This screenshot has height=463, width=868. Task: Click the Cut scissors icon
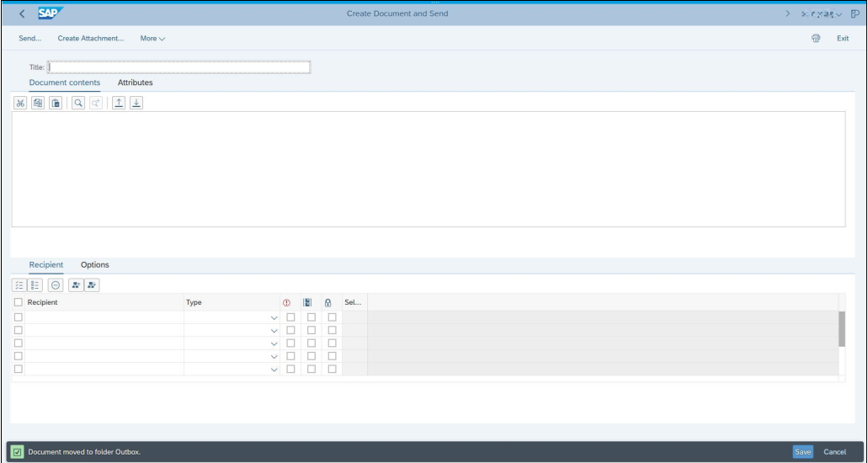pyautogui.click(x=19, y=103)
